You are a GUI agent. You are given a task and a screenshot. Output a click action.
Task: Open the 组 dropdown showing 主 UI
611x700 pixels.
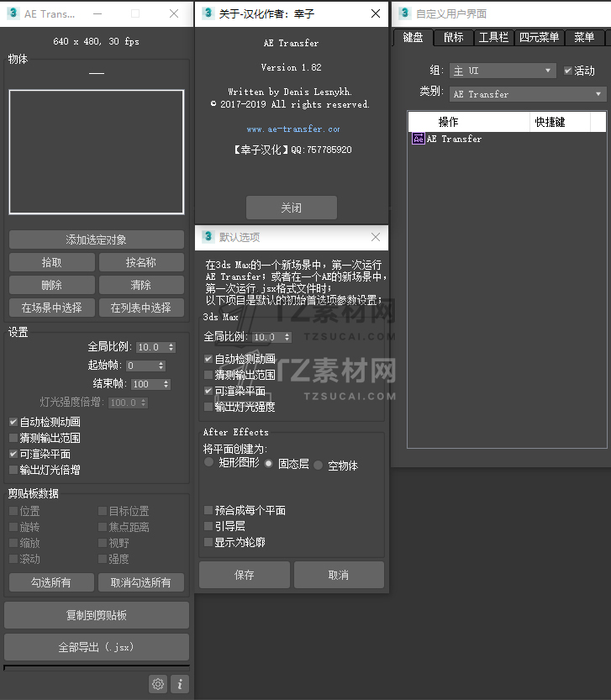pos(503,71)
